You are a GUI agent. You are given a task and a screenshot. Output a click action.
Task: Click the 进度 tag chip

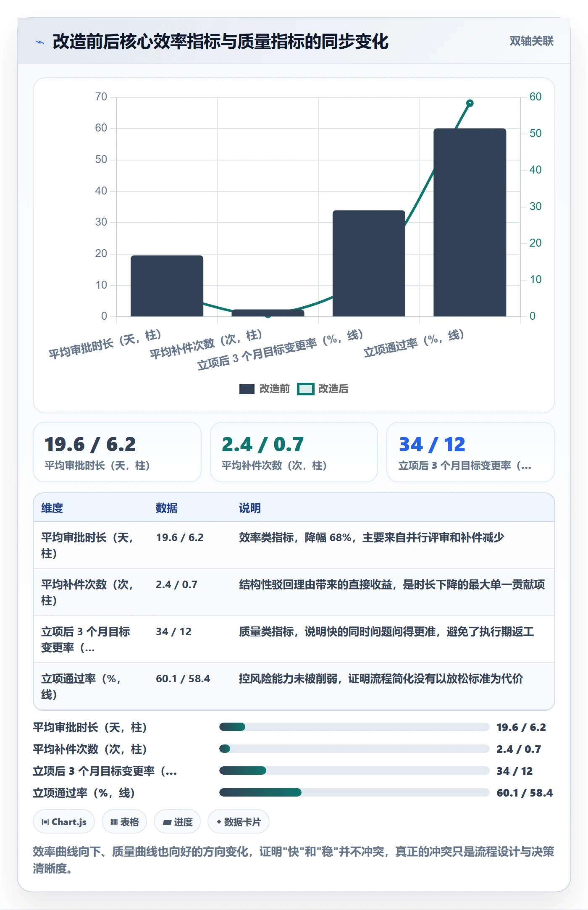(x=177, y=822)
